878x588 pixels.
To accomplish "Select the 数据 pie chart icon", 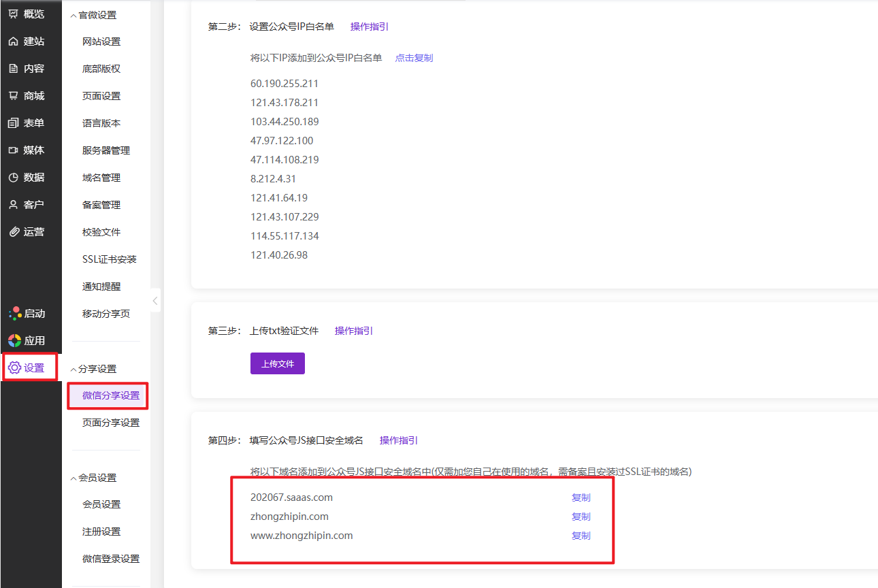I will [x=14, y=178].
